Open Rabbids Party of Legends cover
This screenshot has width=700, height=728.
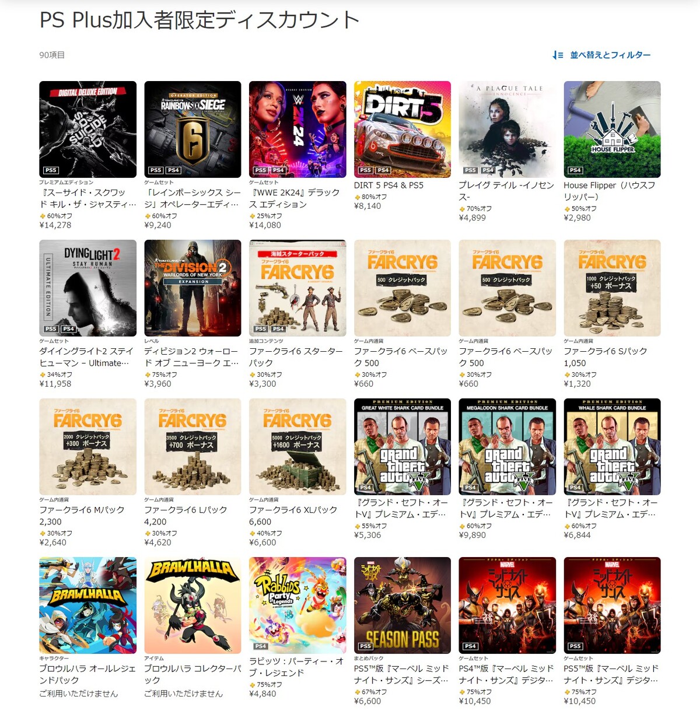coord(297,605)
